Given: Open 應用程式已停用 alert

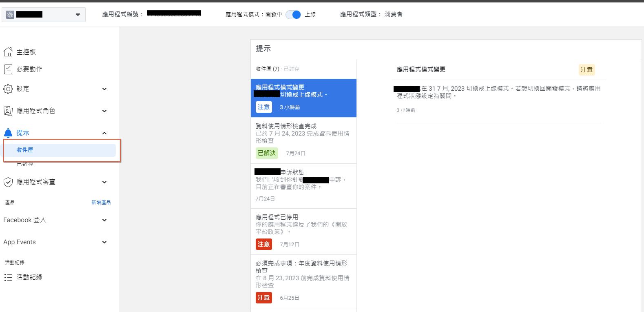Looking at the screenshot, I should (x=303, y=232).
